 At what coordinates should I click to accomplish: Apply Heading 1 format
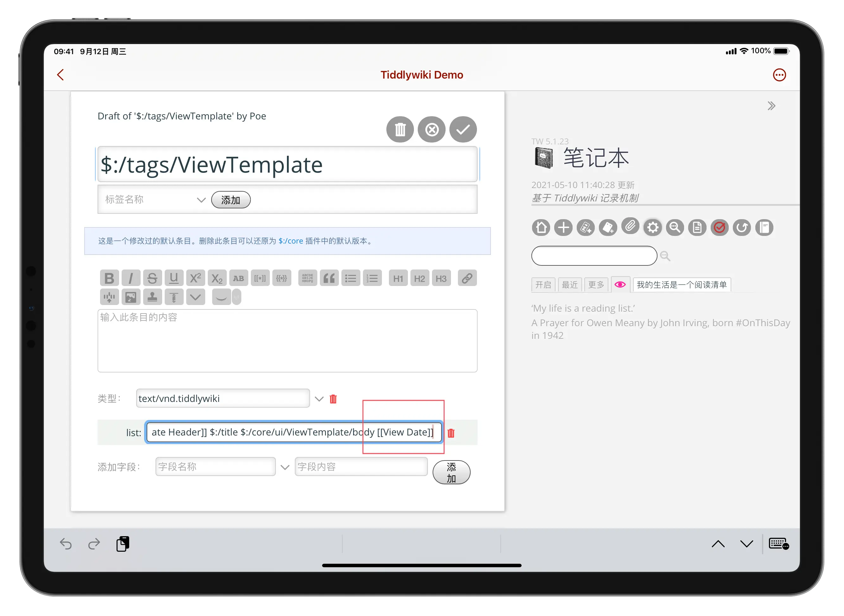398,278
